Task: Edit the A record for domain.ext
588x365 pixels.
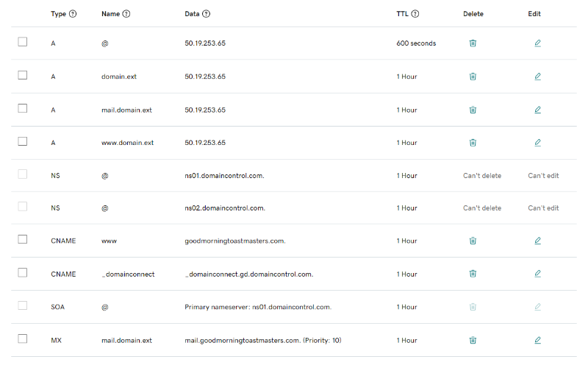Action: point(537,77)
